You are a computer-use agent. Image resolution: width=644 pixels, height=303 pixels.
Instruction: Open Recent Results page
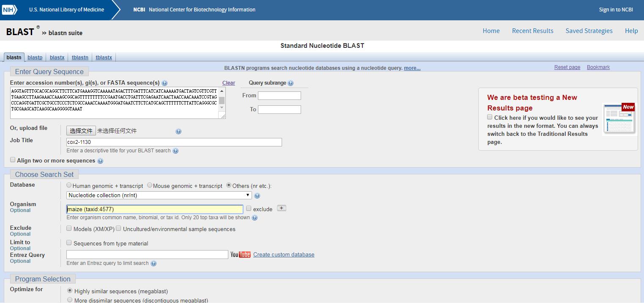pyautogui.click(x=532, y=30)
